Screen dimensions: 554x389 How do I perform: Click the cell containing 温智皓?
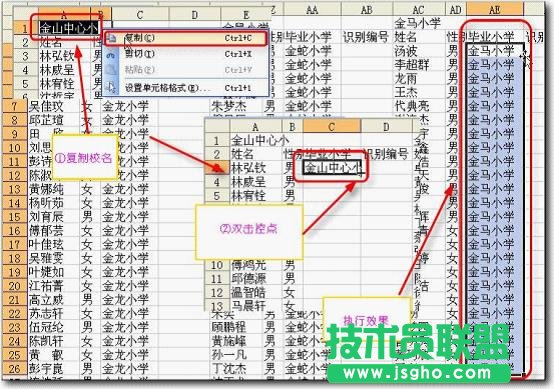point(256,293)
